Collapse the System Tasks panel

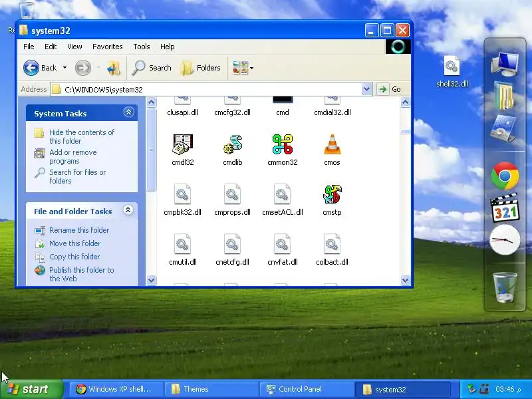tap(128, 112)
